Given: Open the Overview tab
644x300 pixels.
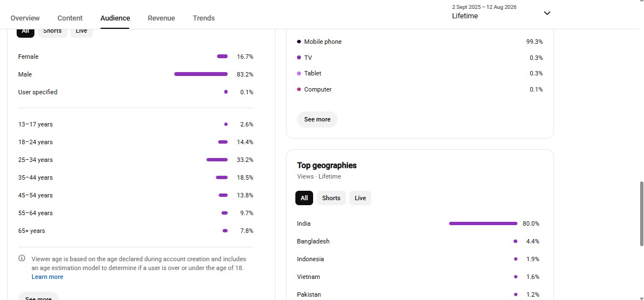Looking at the screenshot, I should tap(25, 18).
